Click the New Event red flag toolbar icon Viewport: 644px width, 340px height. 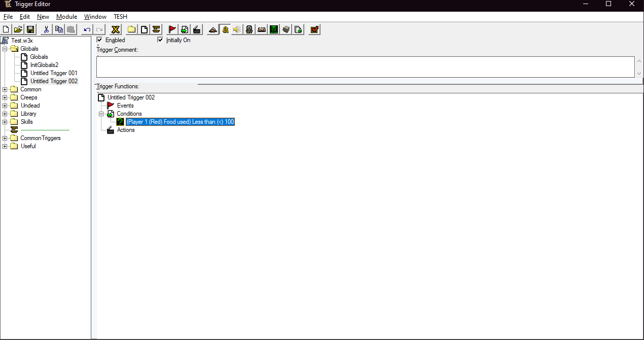coord(172,29)
